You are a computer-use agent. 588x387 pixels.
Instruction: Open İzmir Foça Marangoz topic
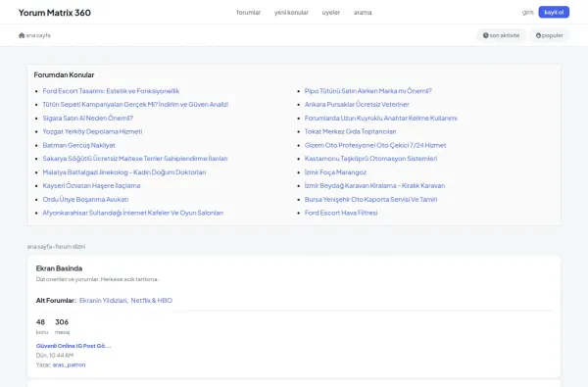(335, 172)
